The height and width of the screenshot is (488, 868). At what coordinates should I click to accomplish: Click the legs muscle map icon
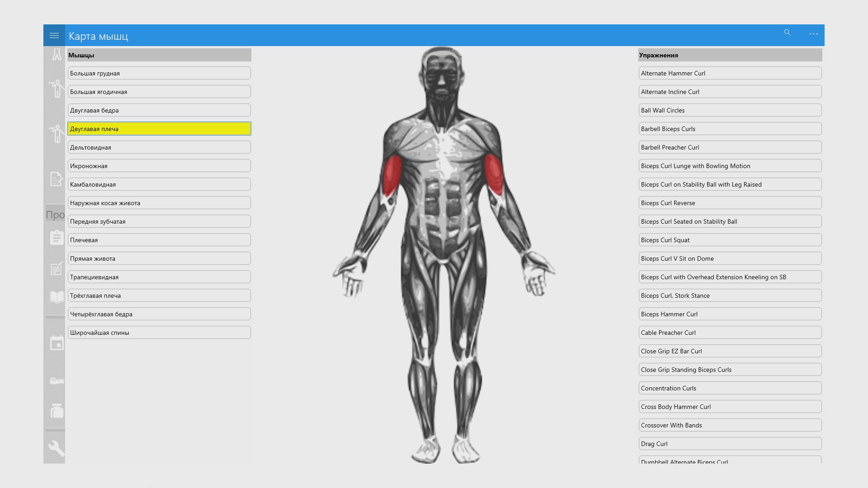pos(57,54)
